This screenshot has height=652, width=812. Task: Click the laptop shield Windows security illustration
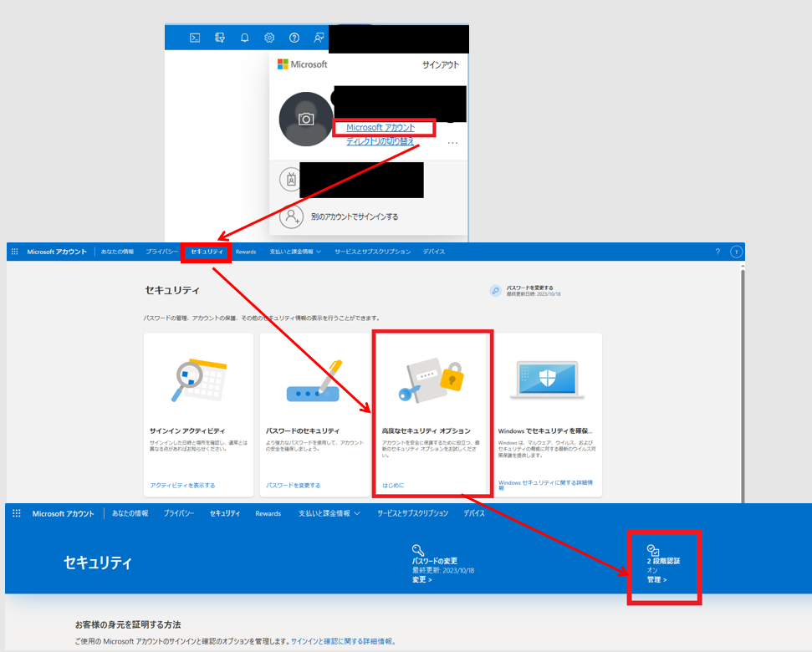[548, 379]
